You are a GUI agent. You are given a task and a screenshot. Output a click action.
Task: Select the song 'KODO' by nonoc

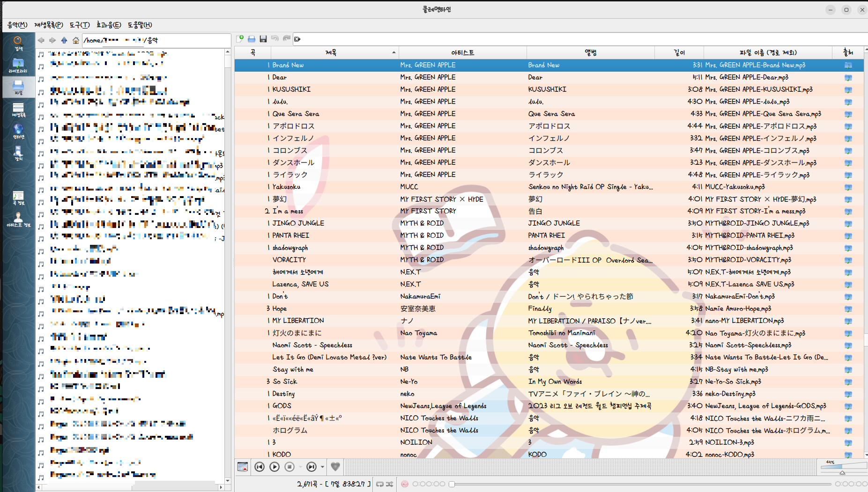click(x=549, y=454)
